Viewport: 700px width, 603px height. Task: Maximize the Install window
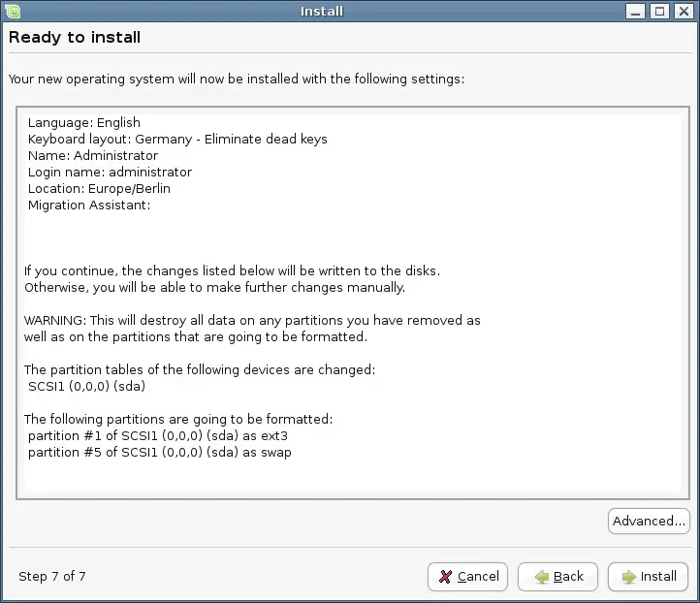coord(659,11)
